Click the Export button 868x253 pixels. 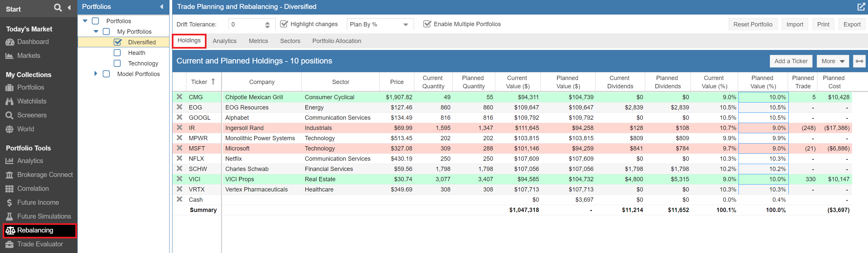851,24
